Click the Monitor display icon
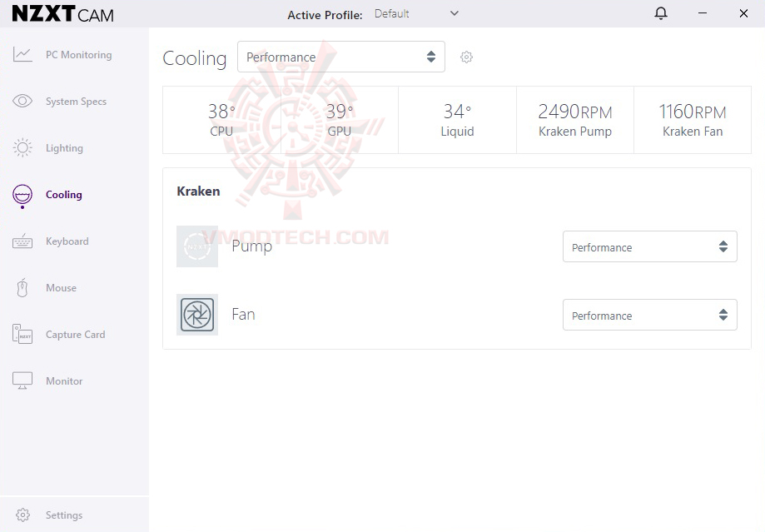Viewport: 765px width, 532px height. coord(22,380)
